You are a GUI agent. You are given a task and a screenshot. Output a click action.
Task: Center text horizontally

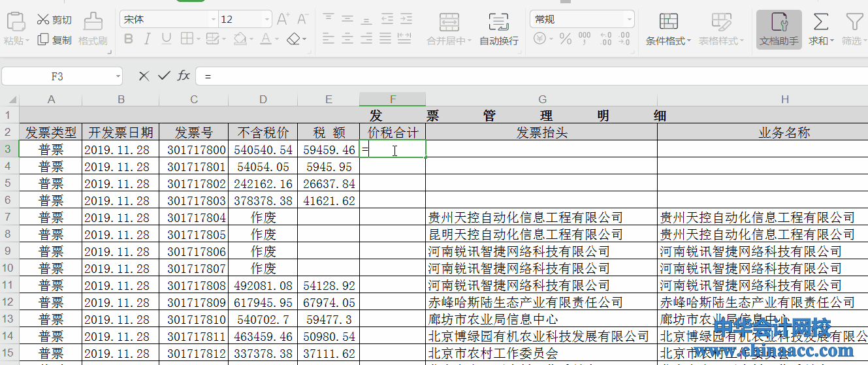(x=347, y=39)
